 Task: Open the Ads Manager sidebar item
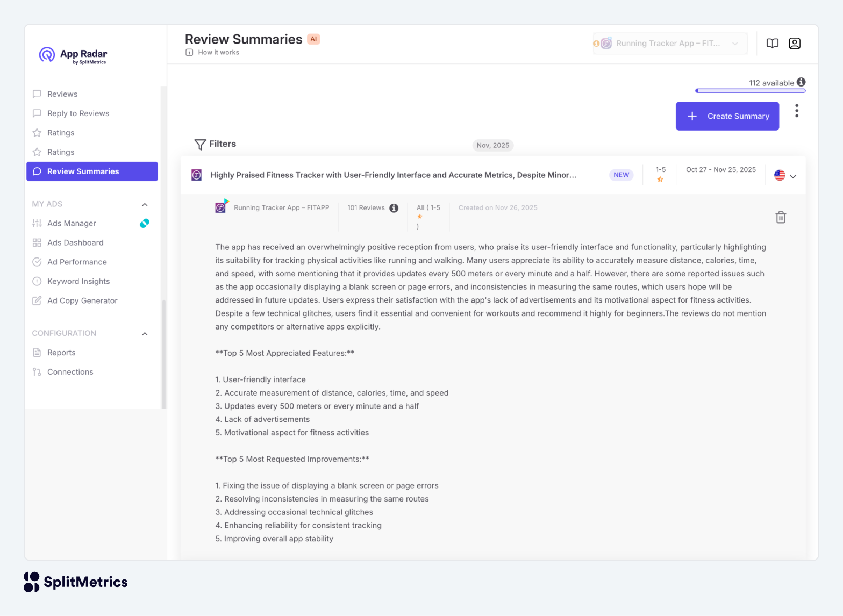tap(72, 224)
